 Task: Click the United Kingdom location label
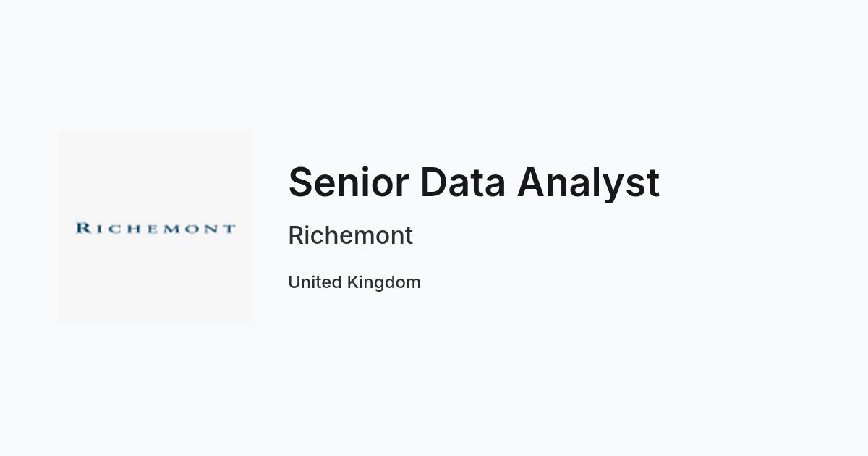(x=354, y=282)
